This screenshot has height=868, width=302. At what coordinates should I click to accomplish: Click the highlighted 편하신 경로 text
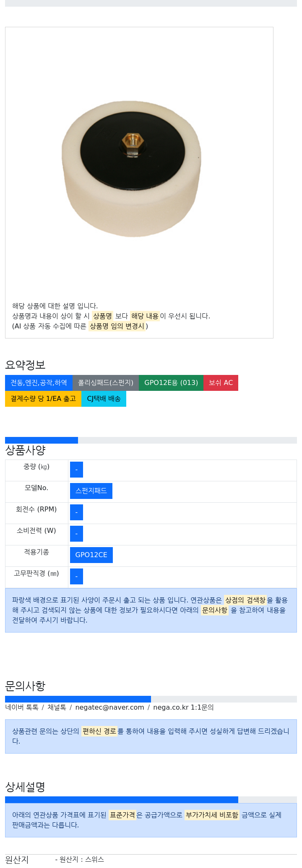click(x=99, y=731)
